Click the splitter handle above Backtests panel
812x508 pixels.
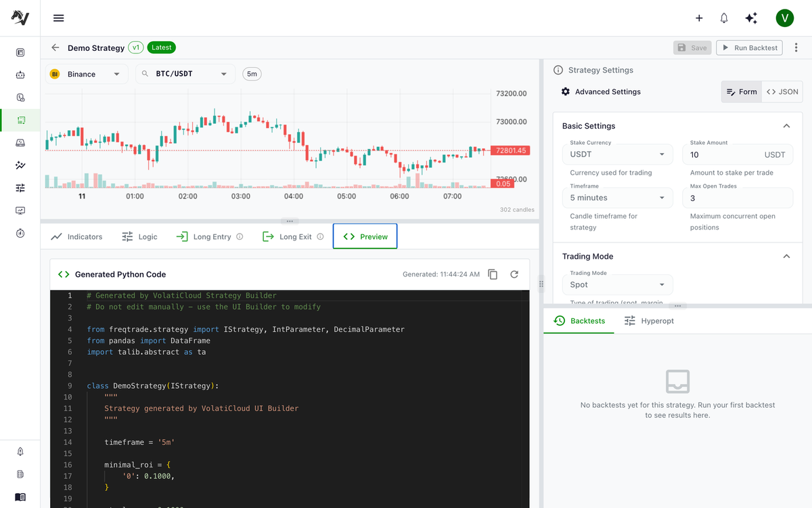click(x=677, y=306)
